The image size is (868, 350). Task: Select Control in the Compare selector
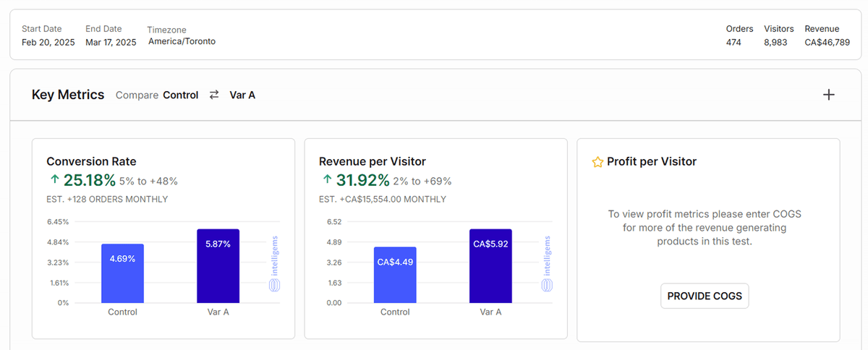[180, 95]
